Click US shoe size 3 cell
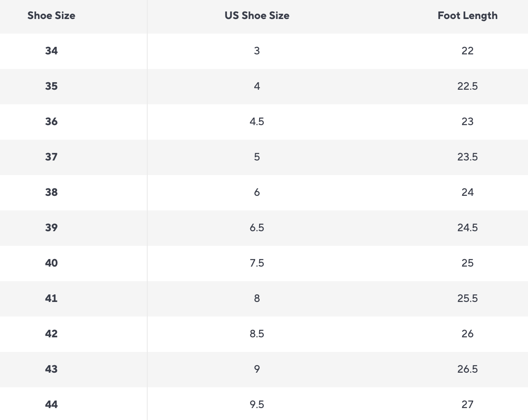The image size is (528, 420). pos(257,51)
